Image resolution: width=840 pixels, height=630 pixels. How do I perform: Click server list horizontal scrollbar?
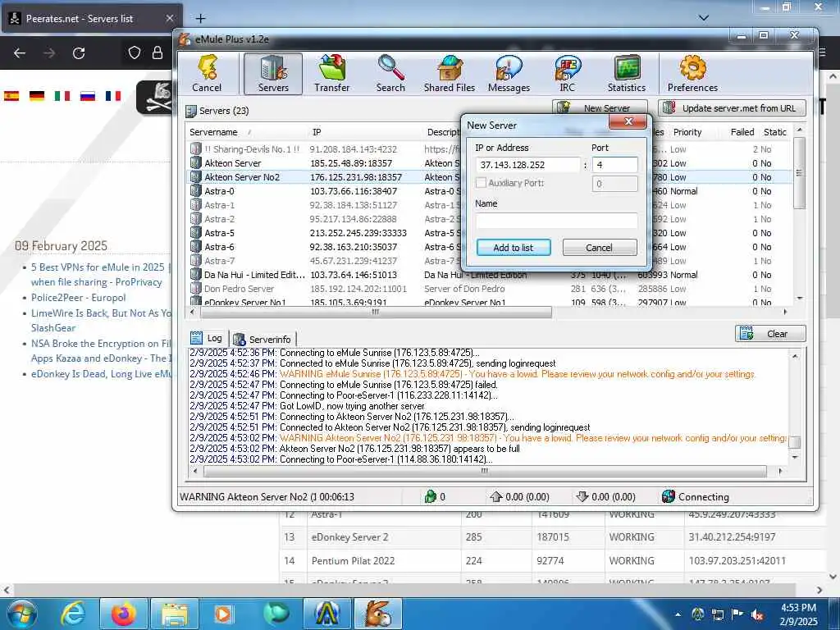(x=375, y=311)
